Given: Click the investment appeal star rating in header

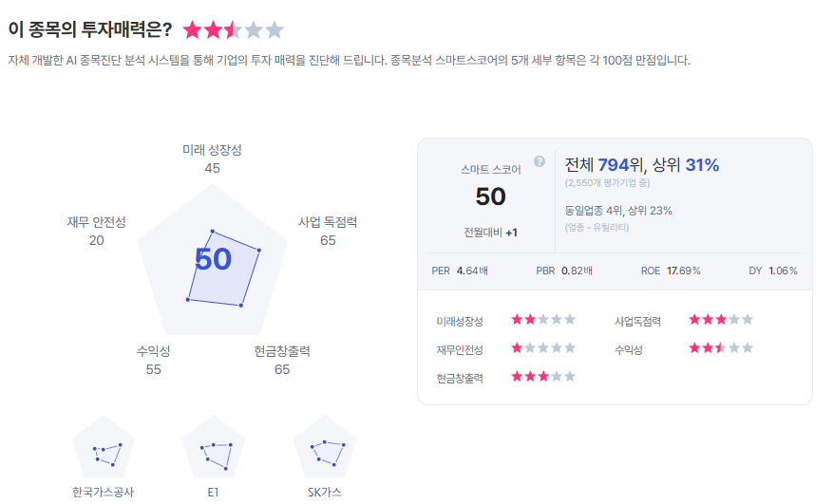Looking at the screenshot, I should 233,30.
